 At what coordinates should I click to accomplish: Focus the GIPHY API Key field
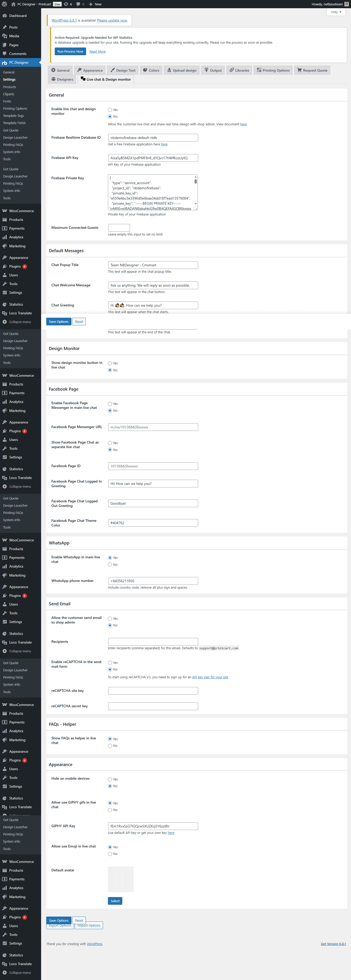153,826
